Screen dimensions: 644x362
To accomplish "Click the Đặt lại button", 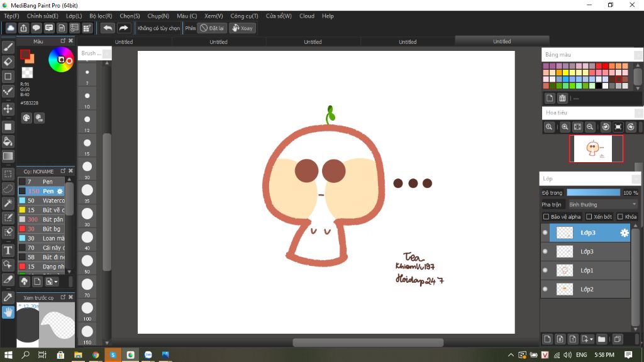I will (213, 28).
